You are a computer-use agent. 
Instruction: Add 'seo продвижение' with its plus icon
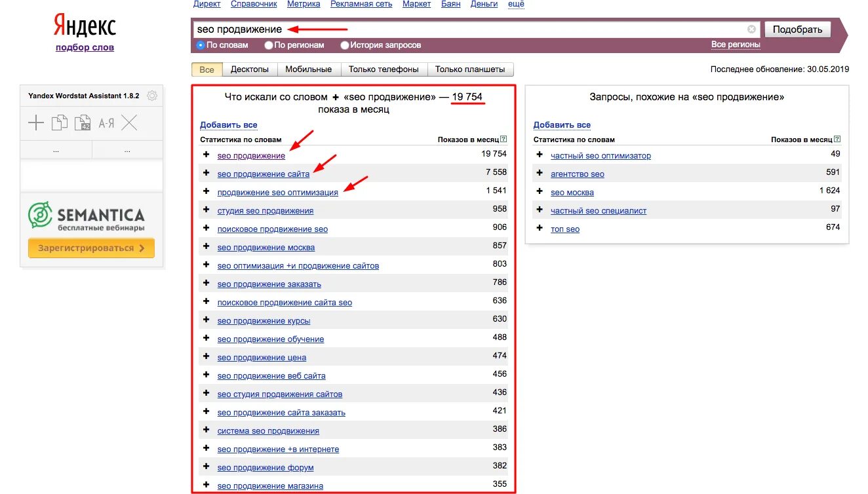(206, 155)
